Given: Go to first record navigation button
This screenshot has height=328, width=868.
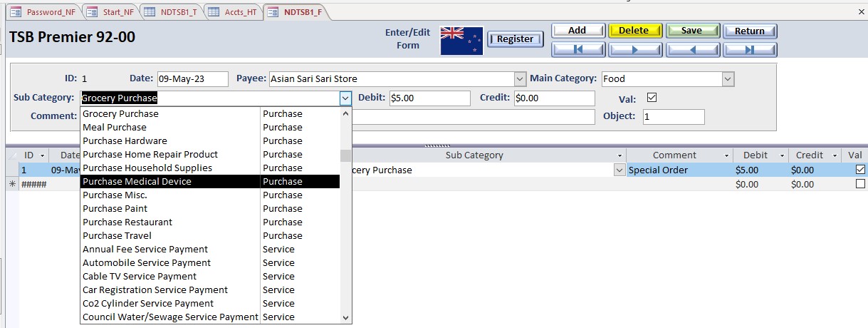Looking at the screenshot, I should (x=578, y=50).
